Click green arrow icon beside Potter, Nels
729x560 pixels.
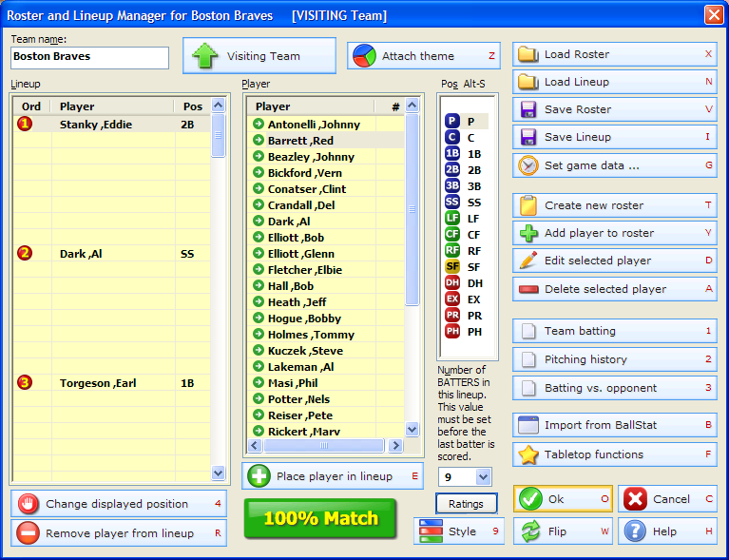click(x=259, y=398)
